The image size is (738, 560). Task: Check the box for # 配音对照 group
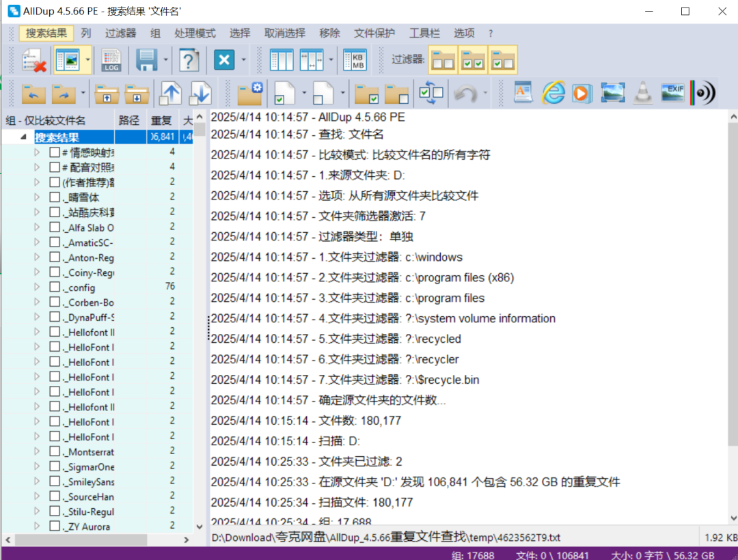(55, 167)
